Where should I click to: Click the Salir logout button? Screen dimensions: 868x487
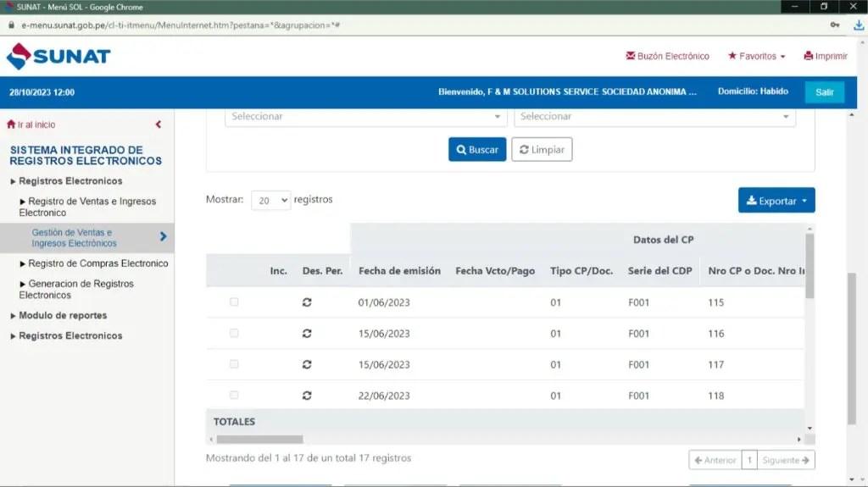tap(824, 92)
